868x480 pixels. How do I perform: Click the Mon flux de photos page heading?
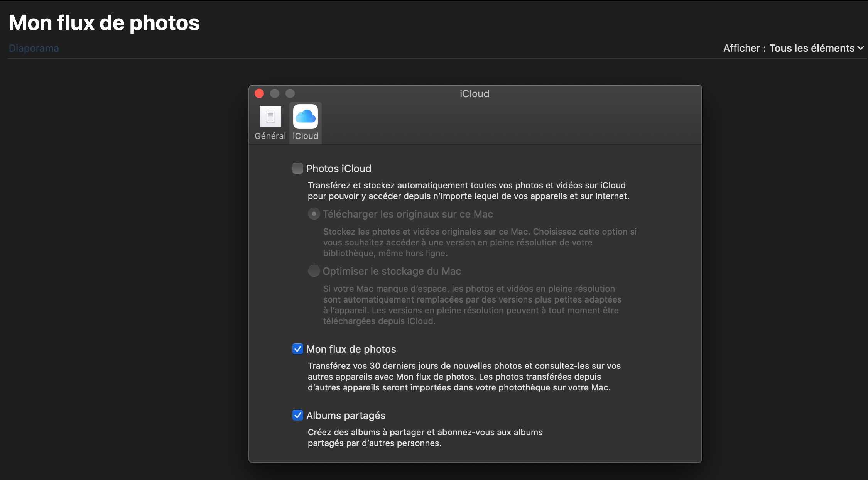(104, 23)
